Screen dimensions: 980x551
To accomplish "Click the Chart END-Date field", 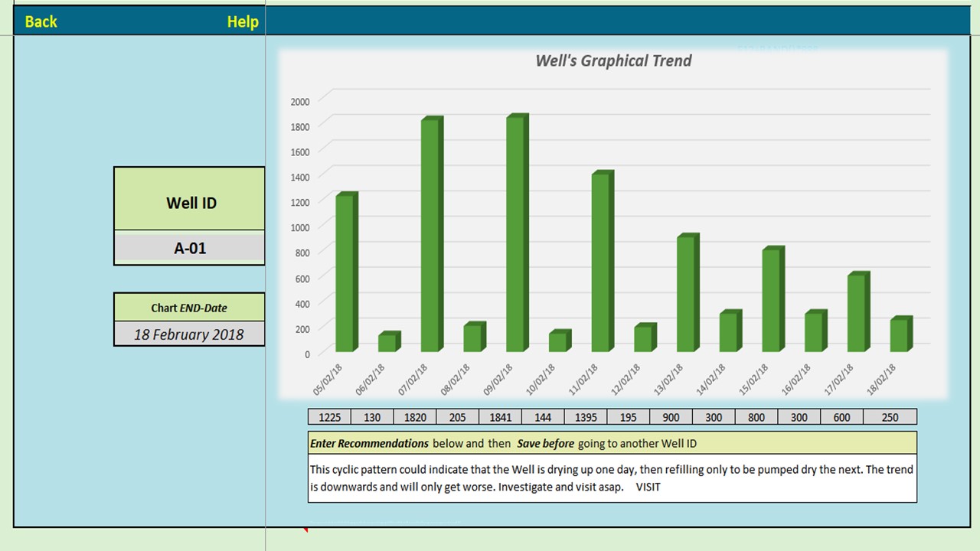I will click(x=188, y=308).
